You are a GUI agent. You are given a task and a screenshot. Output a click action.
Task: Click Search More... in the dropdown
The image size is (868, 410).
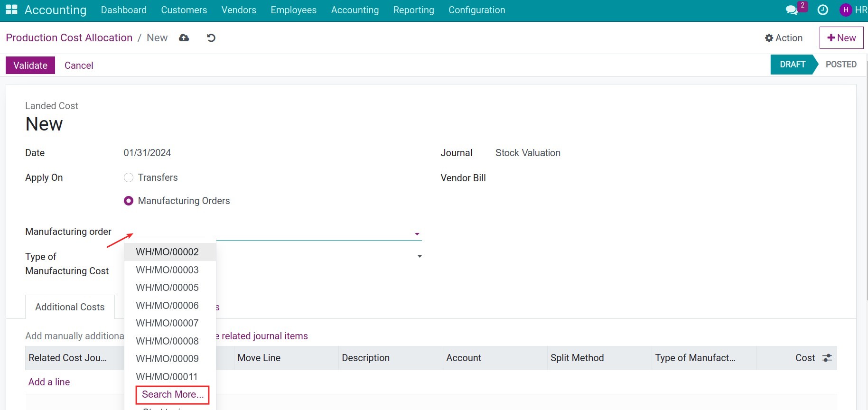point(172,394)
